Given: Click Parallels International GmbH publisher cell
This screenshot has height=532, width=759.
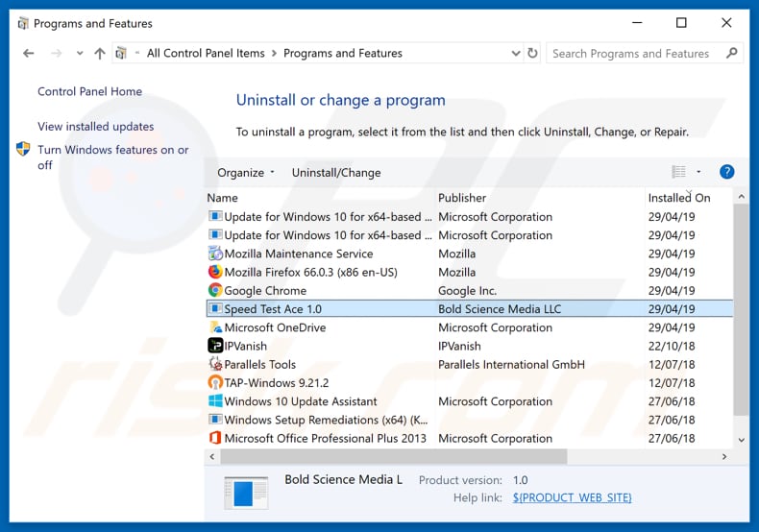Looking at the screenshot, I should click(x=511, y=364).
